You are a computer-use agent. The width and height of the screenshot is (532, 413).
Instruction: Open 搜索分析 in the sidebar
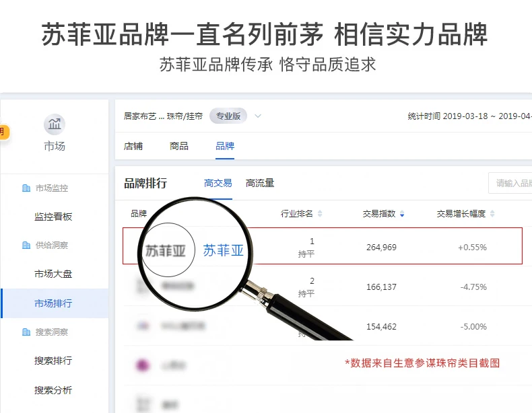(53, 390)
